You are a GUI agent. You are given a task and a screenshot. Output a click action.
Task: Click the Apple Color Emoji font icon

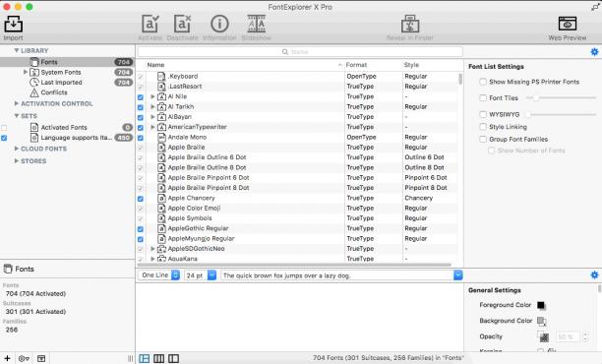coord(161,209)
